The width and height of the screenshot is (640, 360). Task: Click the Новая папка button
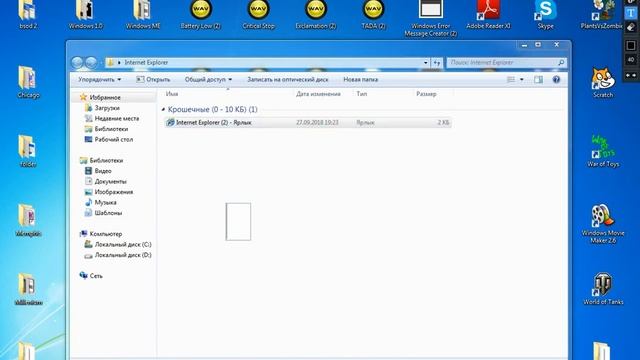tap(360, 80)
